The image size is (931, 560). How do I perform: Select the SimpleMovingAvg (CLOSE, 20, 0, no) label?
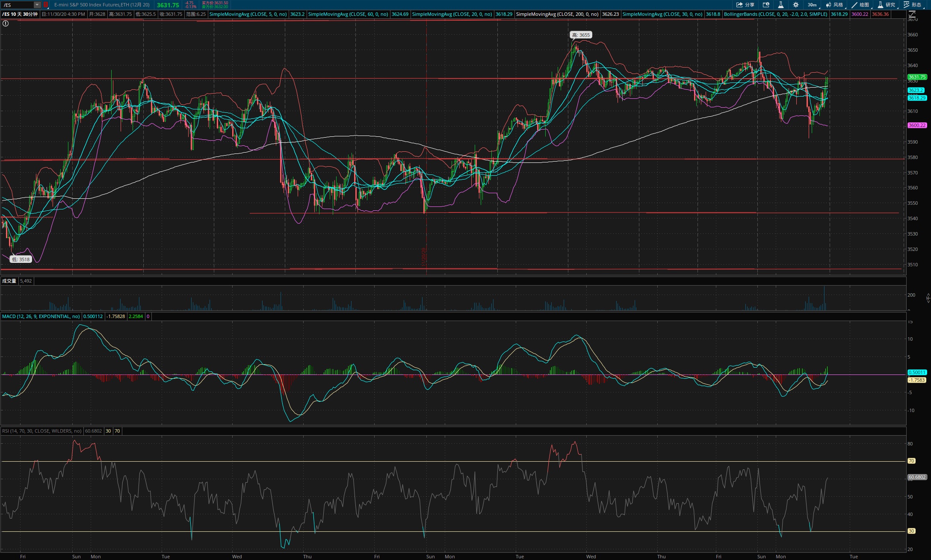point(452,14)
